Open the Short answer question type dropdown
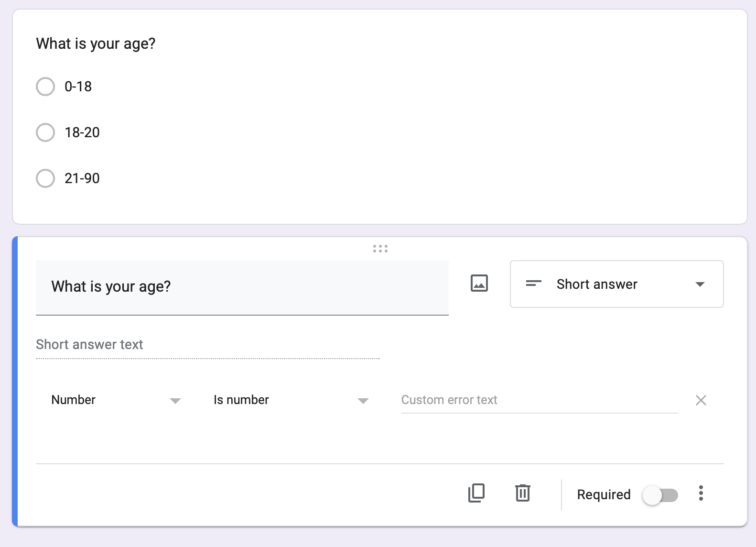This screenshot has height=547, width=756. [x=616, y=284]
